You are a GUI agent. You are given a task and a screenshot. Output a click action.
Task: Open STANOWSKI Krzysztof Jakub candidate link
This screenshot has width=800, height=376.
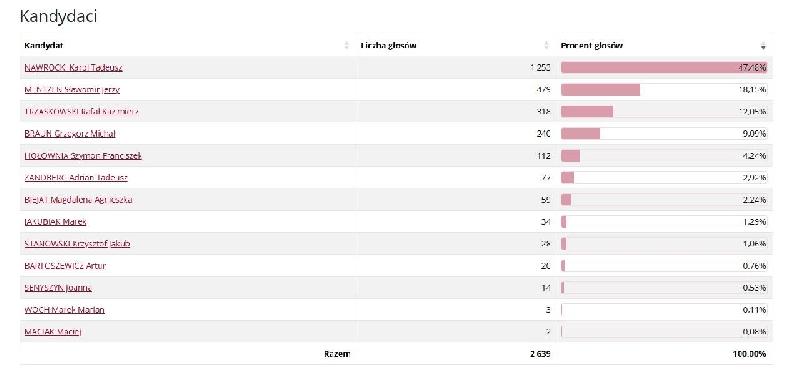pyautogui.click(x=77, y=243)
